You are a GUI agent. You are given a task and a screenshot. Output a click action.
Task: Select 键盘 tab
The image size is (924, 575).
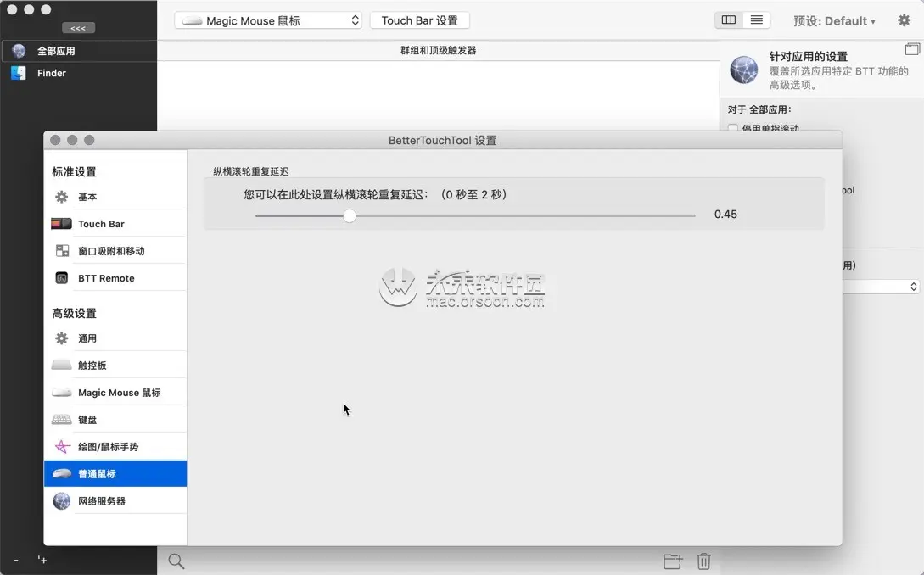[115, 420]
